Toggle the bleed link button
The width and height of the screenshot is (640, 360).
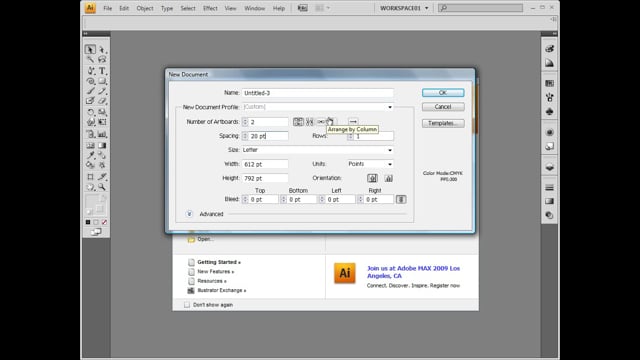(401, 199)
